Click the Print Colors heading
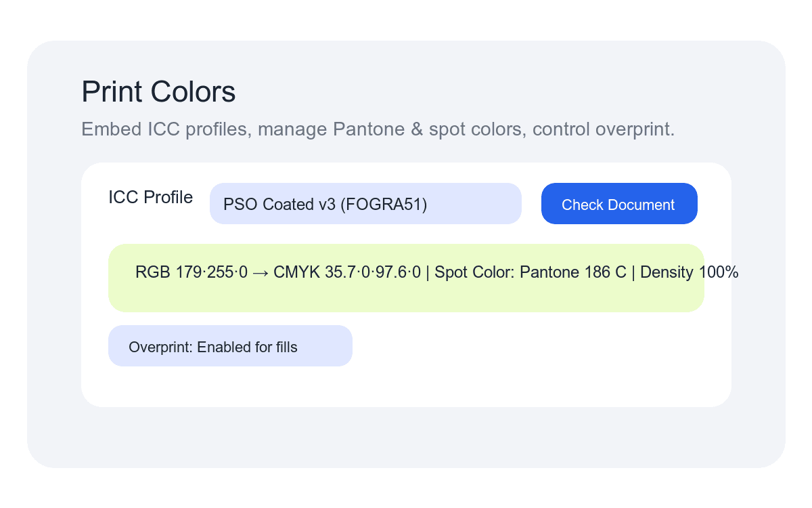 [x=158, y=91]
